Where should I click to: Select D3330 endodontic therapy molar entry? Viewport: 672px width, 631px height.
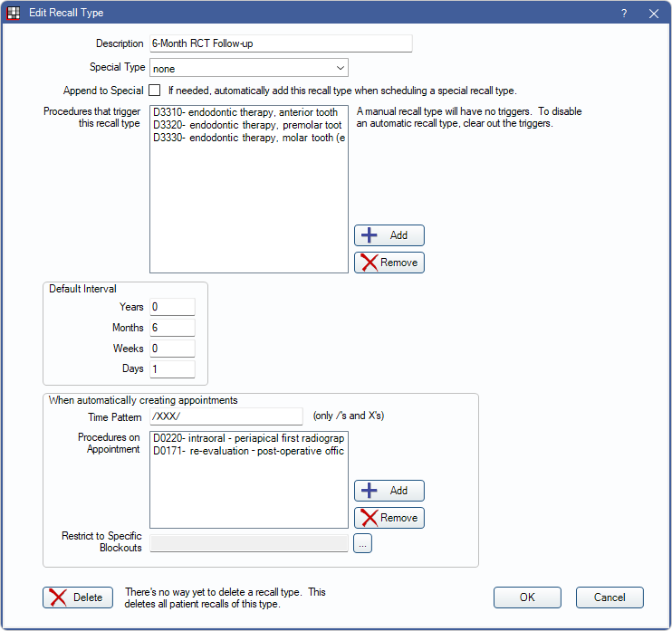[246, 139]
